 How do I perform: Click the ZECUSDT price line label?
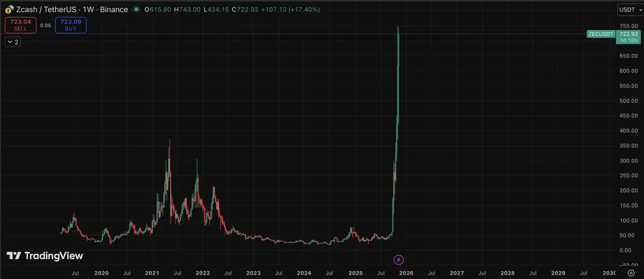coord(599,34)
